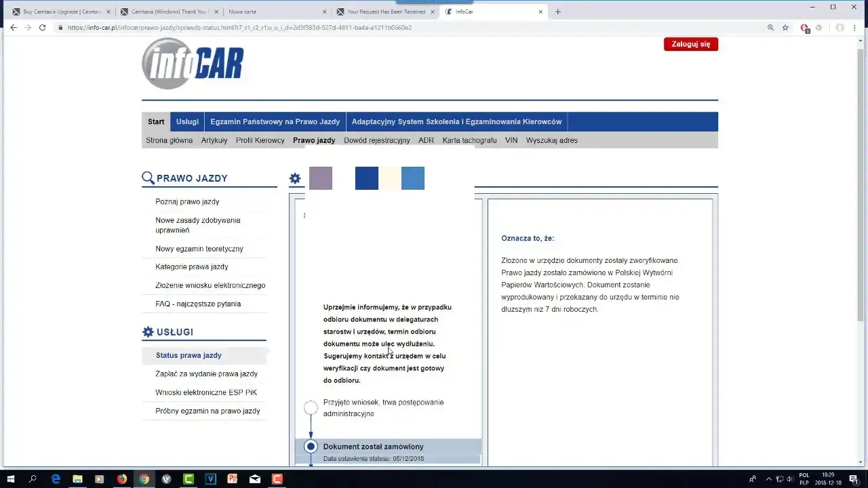Screen dimensions: 868x488
Task: Click the dark blue color swatch
Action: coord(366,178)
